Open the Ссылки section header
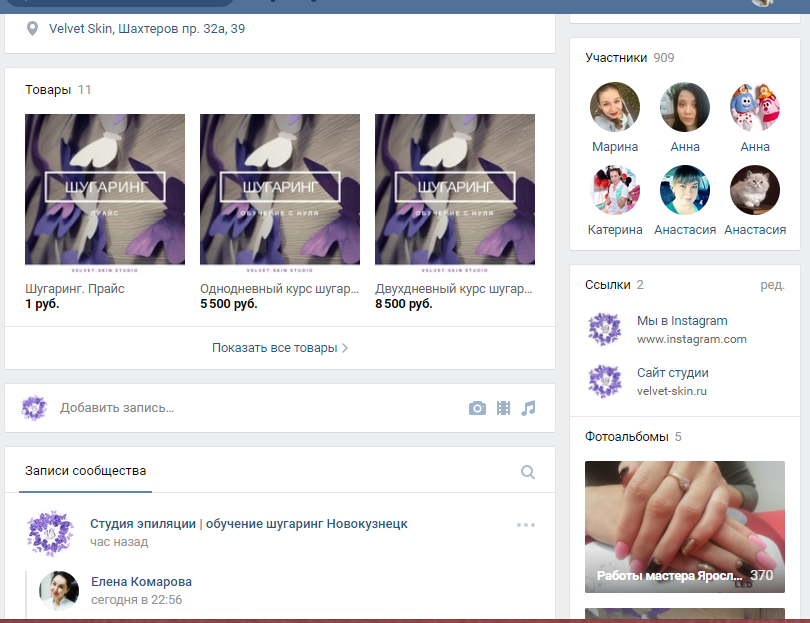This screenshot has height=623, width=810. pyautogui.click(x=614, y=285)
